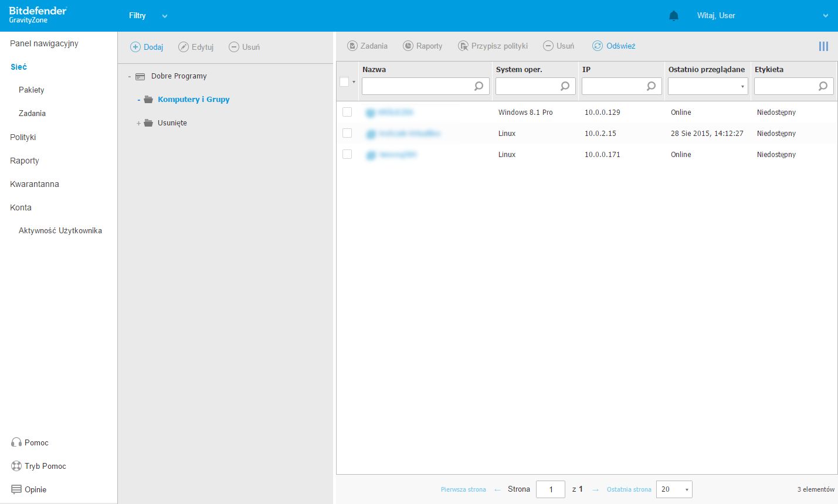
Task: Click the Pomoc headset icon
Action: (x=16, y=442)
